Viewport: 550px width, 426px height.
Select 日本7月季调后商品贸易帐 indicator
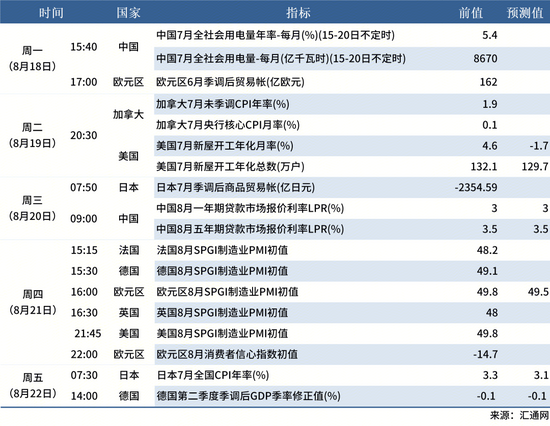pyautogui.click(x=235, y=187)
